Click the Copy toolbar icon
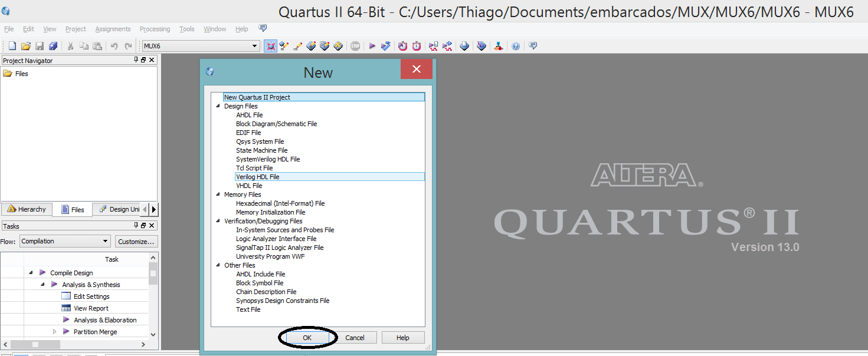 [84, 46]
